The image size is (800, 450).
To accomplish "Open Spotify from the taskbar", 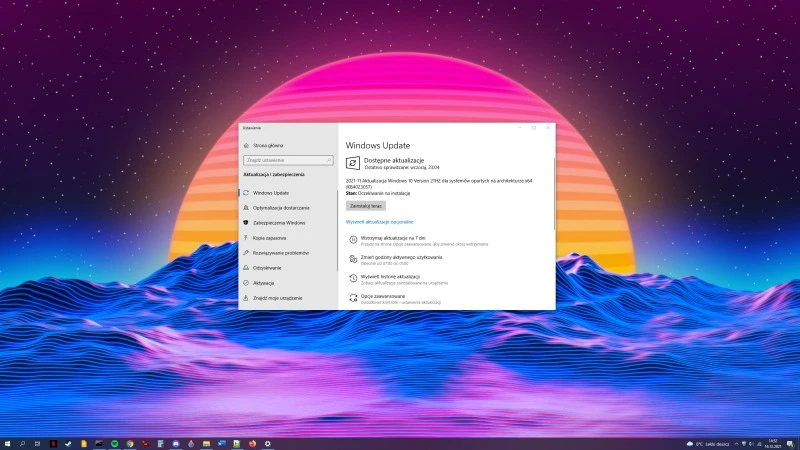I will point(115,444).
